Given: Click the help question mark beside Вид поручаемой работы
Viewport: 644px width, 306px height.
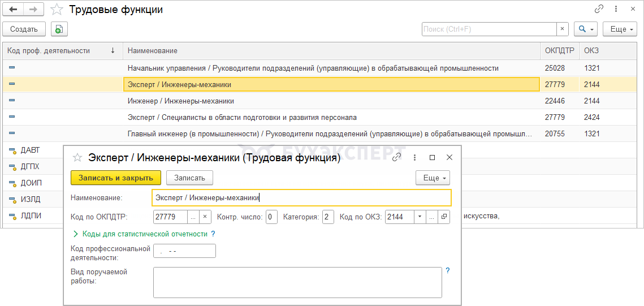Looking at the screenshot, I should point(448,271).
